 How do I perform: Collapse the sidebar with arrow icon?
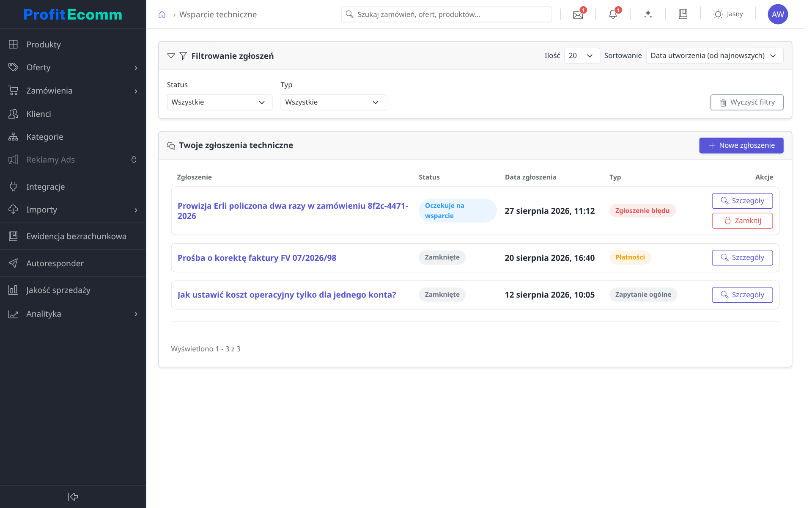[x=73, y=497]
